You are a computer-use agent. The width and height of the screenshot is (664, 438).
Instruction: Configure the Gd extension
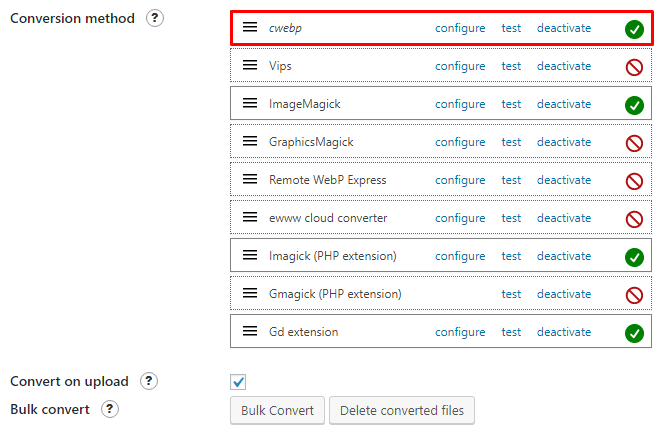point(460,332)
